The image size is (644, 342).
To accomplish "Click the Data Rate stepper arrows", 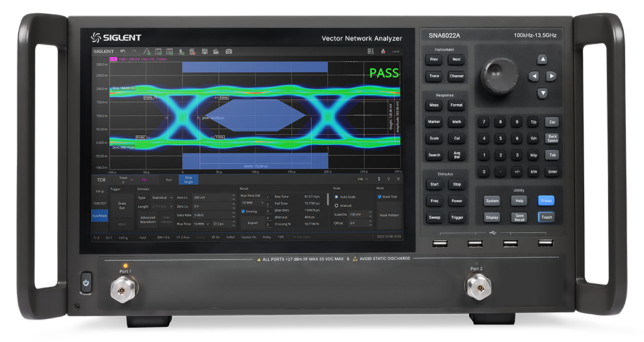I will tap(234, 215).
